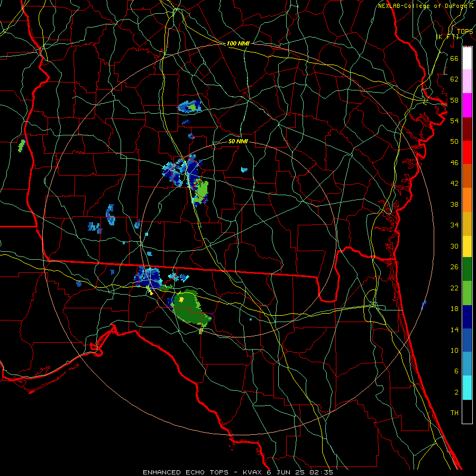The image size is (476, 476).
Task: Click the "100 NMI" range ring label
Action: coord(238,43)
